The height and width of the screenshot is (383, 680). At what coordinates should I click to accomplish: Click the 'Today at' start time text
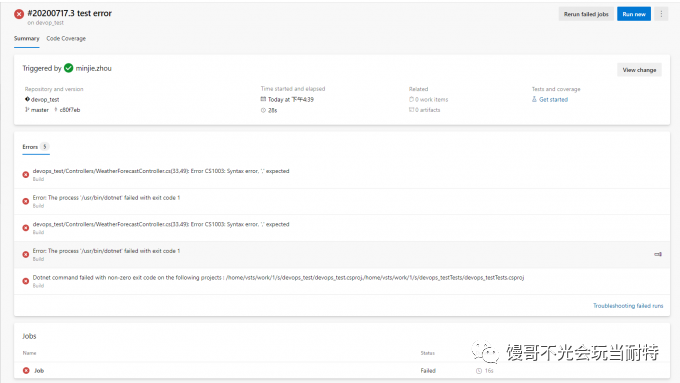point(291,99)
